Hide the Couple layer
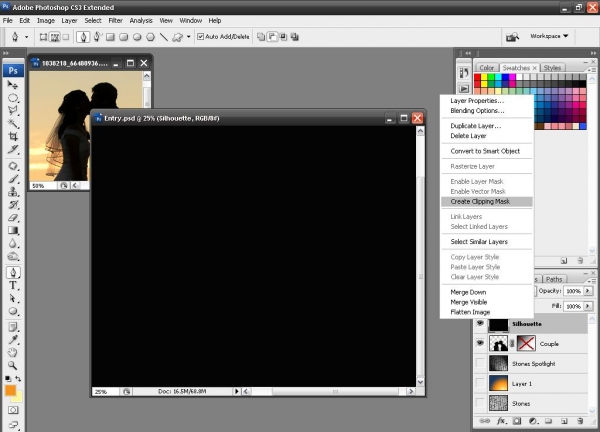The width and height of the screenshot is (600, 432). coord(480,343)
